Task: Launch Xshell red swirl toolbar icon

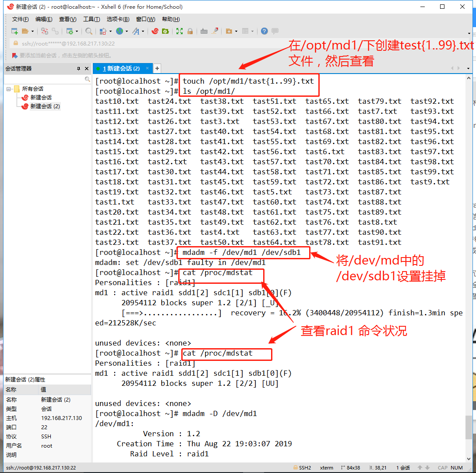Action: click(155, 31)
